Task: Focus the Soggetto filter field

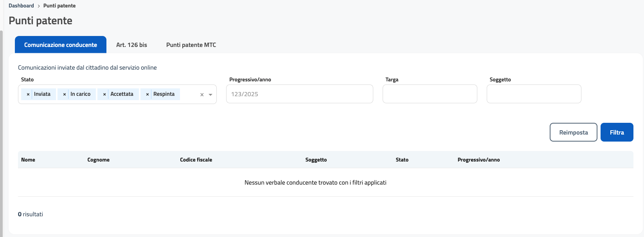Action: tap(534, 94)
